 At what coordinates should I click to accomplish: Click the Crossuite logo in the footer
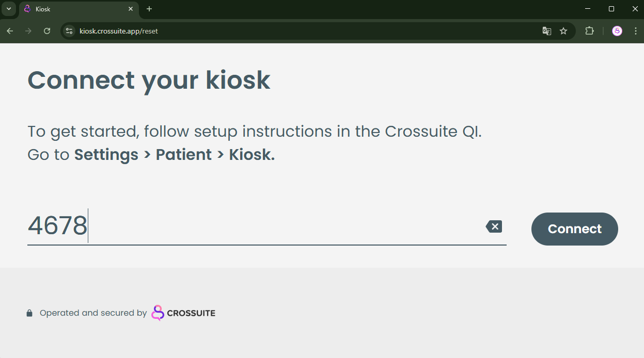click(183, 313)
